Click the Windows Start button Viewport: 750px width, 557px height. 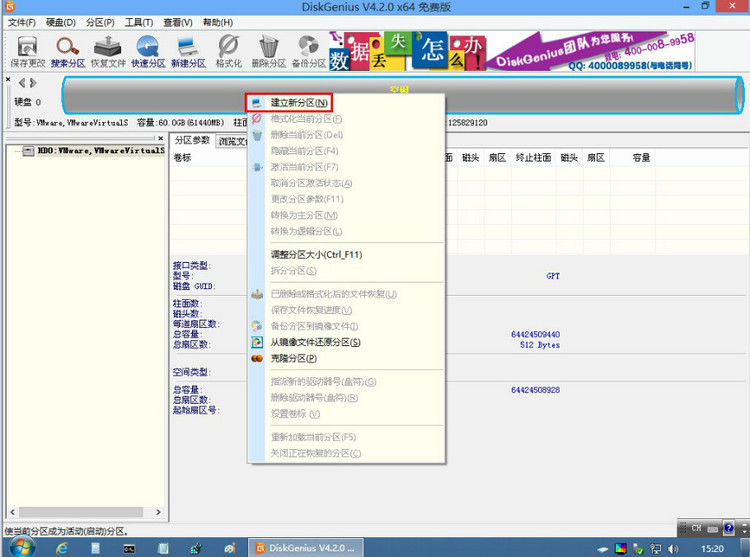pyautogui.click(x=20, y=547)
